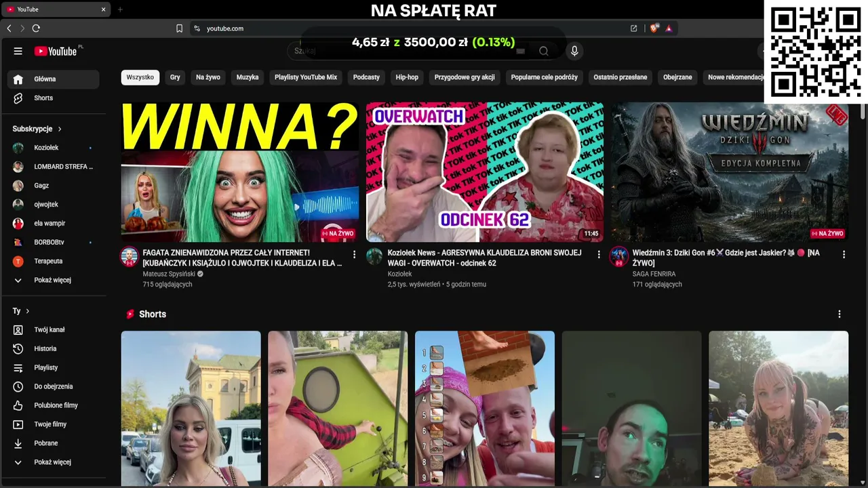Viewport: 868px width, 488px height.
Task: Open LOMBARD STREFA subscription in sidebar
Action: (x=53, y=167)
